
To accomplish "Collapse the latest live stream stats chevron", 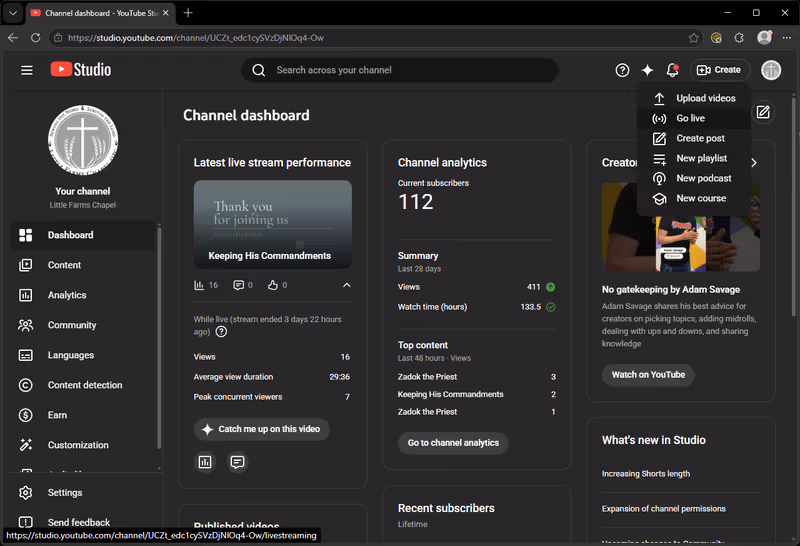I will (x=346, y=285).
